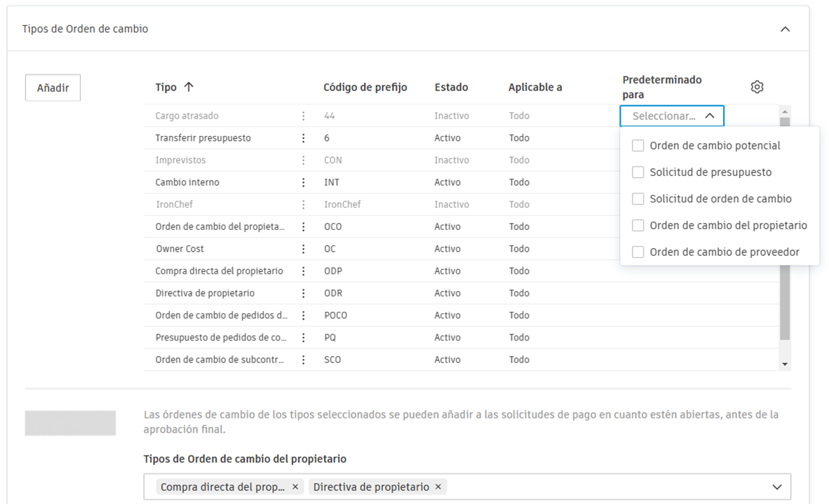Open the row menu for Cambio interno
This screenshot has width=829, height=504.
point(302,182)
